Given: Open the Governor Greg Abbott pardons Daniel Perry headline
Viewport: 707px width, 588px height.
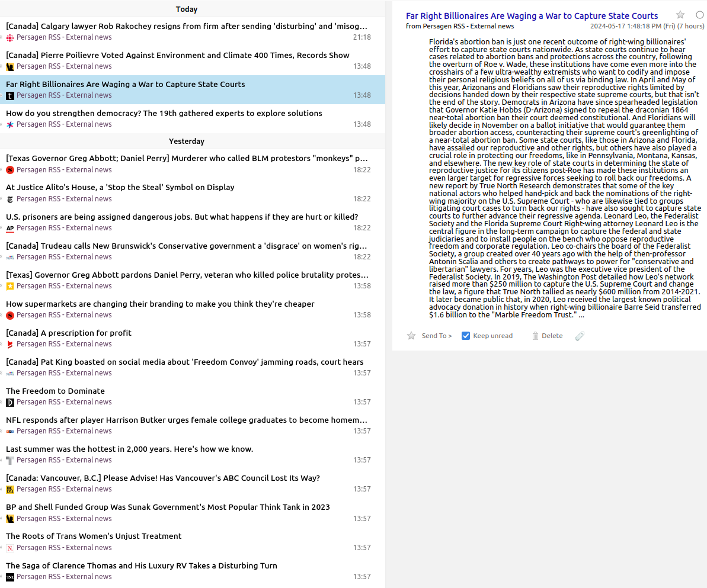Looking at the screenshot, I should (187, 275).
